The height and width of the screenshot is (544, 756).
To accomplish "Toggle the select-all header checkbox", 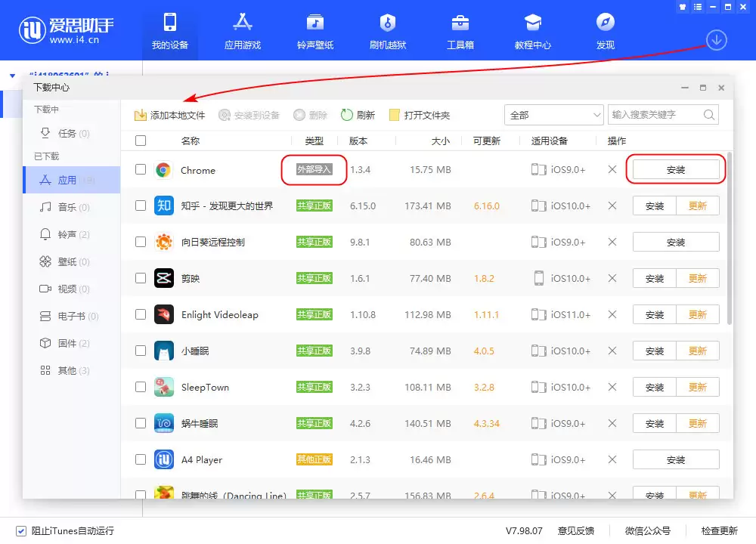I will tap(141, 141).
